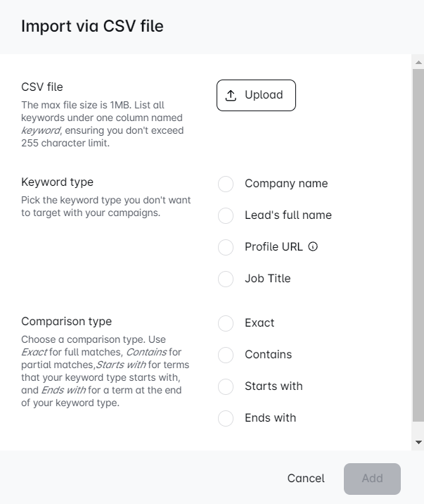
Task: Pick the Ends with radio button
Action: pos(226,418)
